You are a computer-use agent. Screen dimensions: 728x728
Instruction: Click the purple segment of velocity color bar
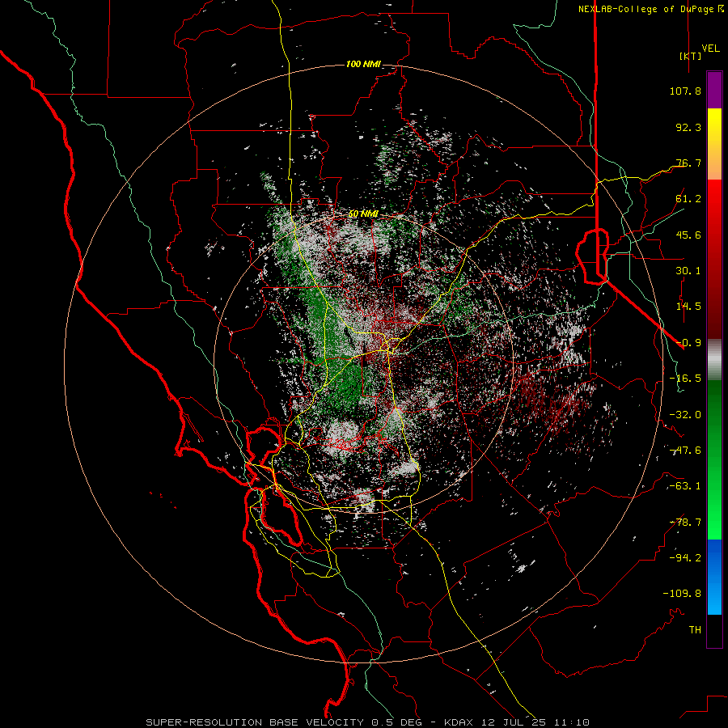coord(714,91)
